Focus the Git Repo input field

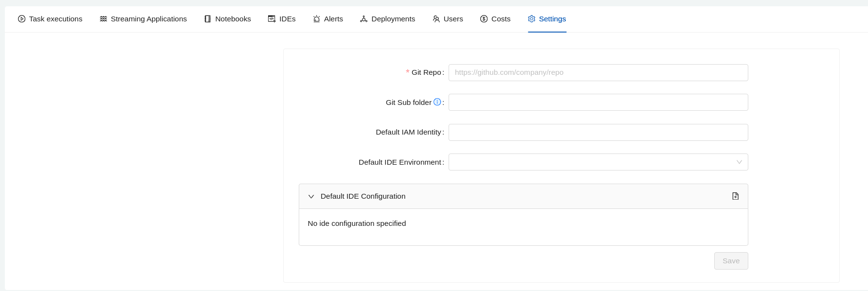point(598,72)
